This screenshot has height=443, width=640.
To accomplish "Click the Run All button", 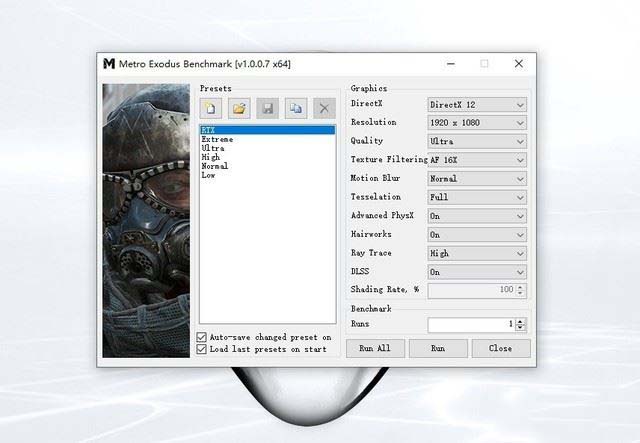I will point(375,348).
